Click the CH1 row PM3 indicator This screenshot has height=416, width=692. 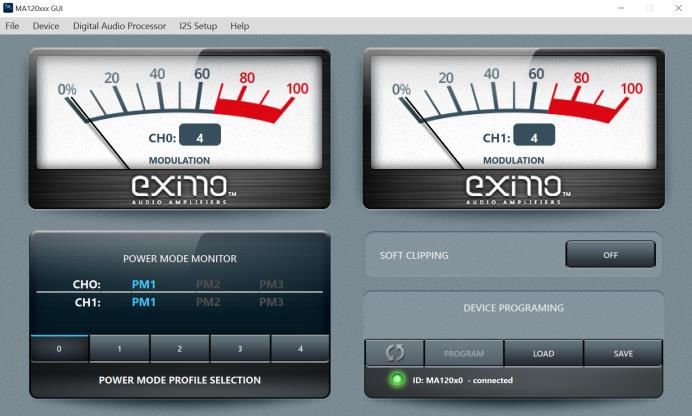271,302
